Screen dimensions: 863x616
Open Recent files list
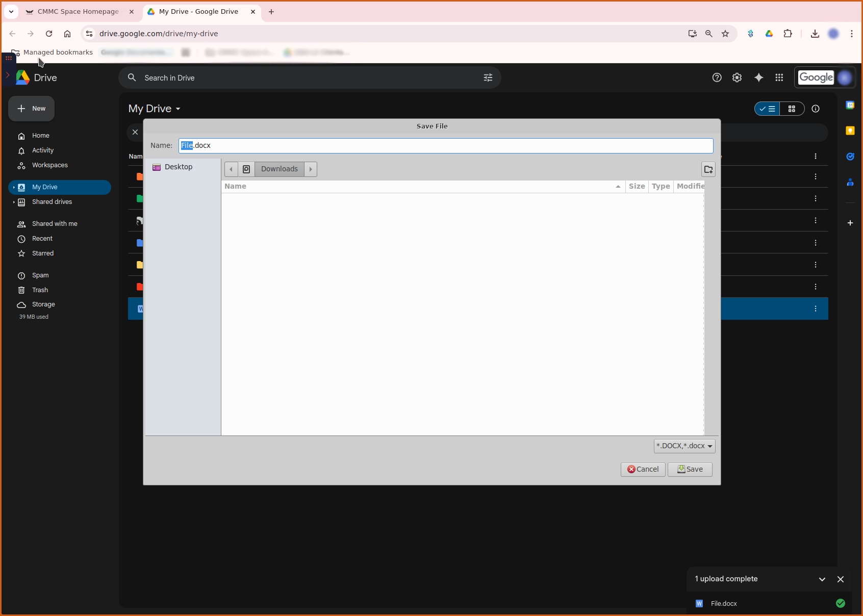tap(42, 239)
